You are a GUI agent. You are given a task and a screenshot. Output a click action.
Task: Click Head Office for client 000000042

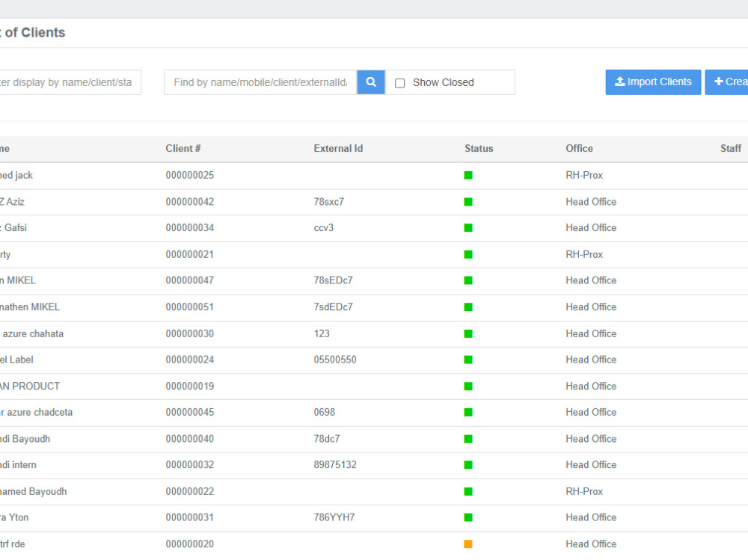pos(591,202)
